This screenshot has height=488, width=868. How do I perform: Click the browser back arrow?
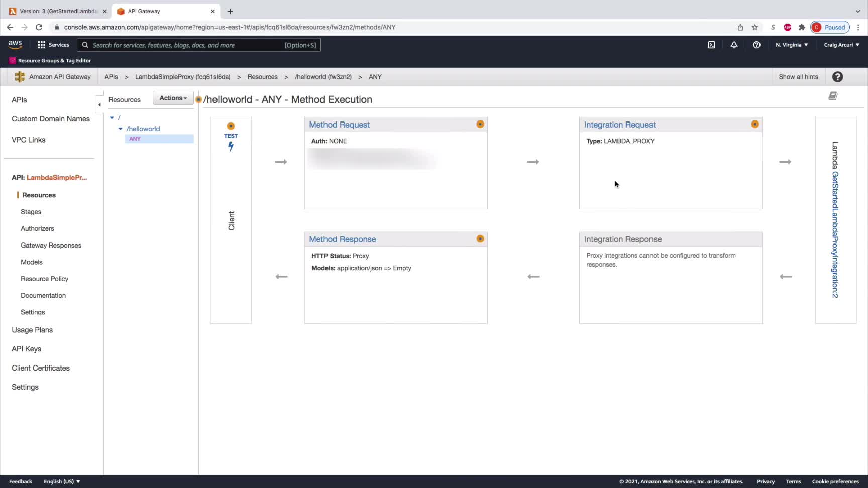click(x=10, y=27)
